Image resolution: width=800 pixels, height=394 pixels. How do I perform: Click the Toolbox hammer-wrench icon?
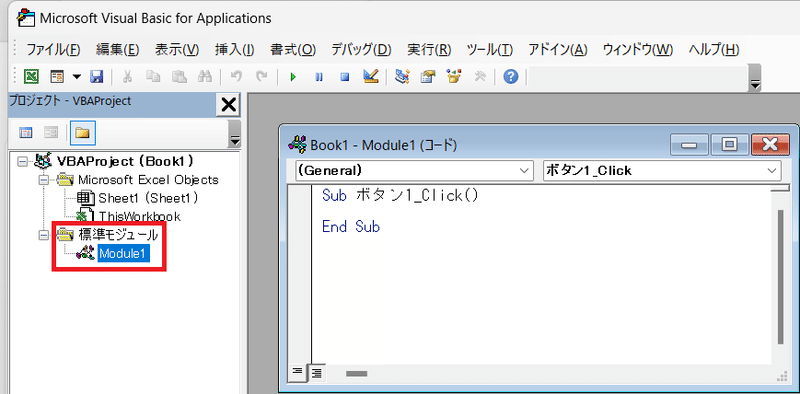click(x=480, y=77)
